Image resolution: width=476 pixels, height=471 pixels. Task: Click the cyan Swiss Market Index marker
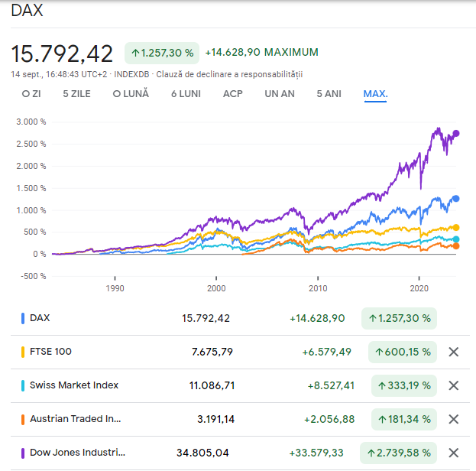23,385
